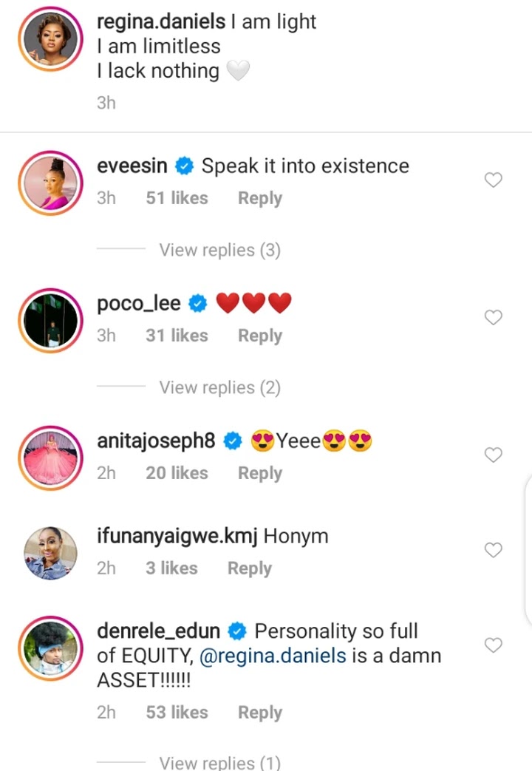Expand View replies (1) under denrele_edun
The width and height of the screenshot is (532, 771).
click(x=219, y=762)
